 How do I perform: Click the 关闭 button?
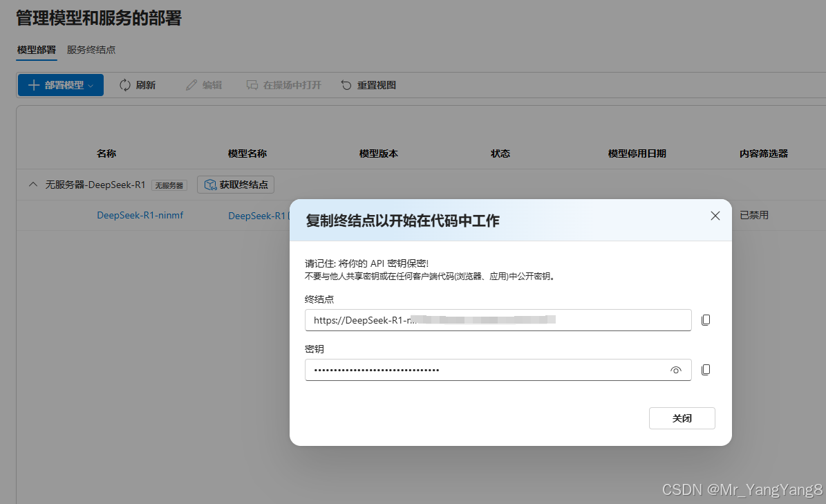click(682, 418)
